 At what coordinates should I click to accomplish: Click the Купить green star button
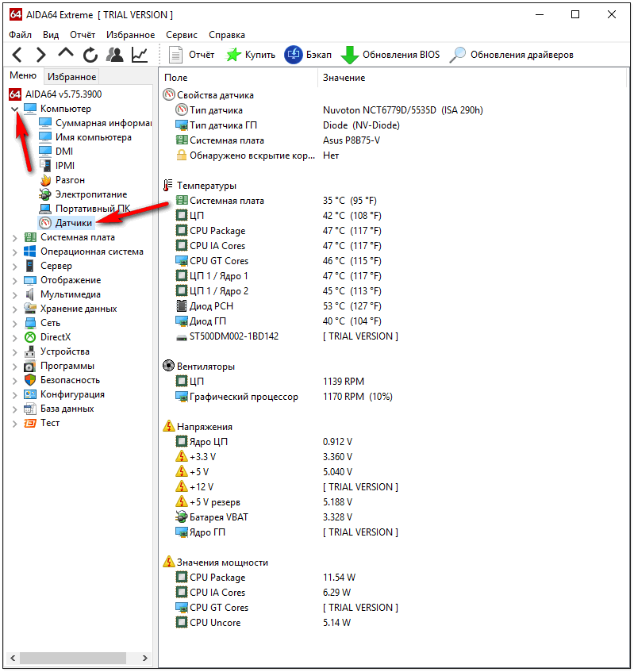(251, 55)
